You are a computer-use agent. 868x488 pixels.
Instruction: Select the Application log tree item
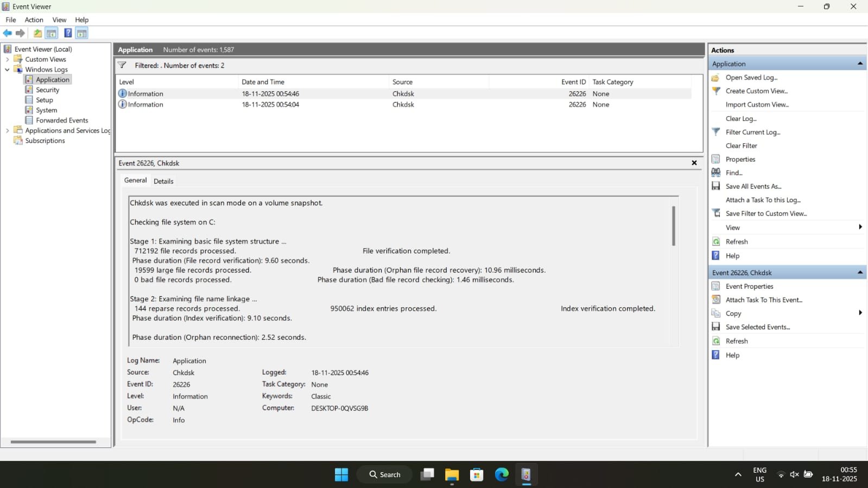point(53,79)
